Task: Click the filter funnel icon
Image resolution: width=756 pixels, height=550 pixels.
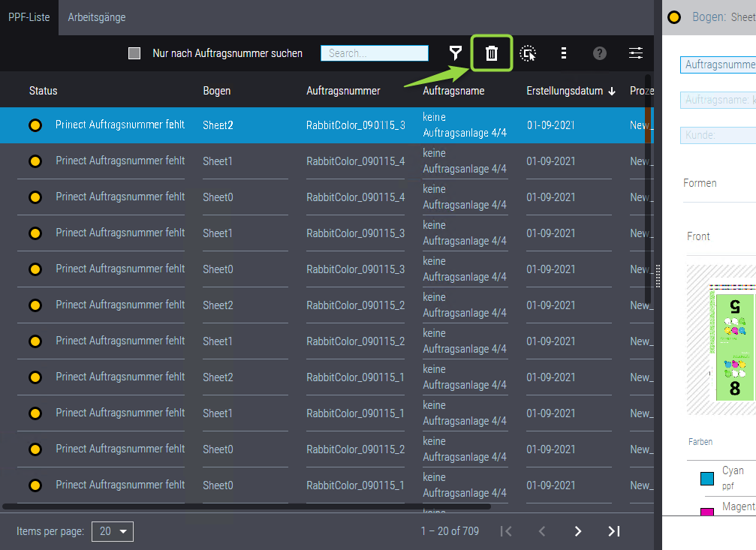Action: coord(455,53)
